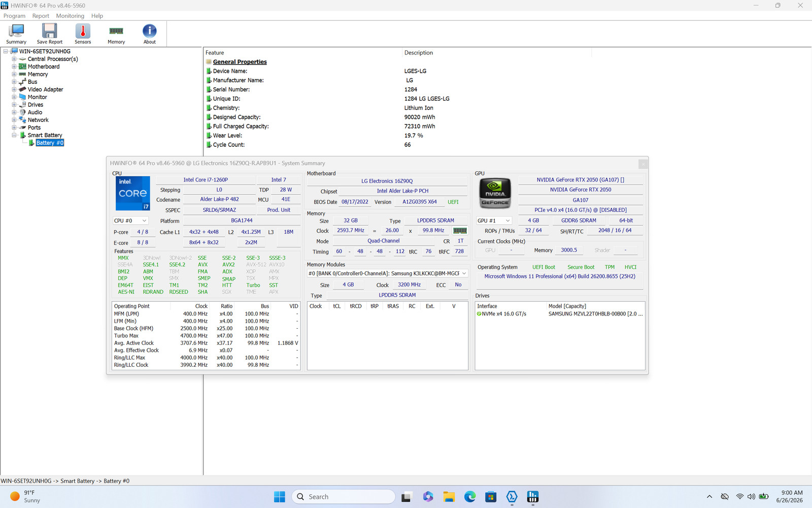Open the GPU #1 selector dropdown
The image size is (812, 508).
click(x=494, y=220)
